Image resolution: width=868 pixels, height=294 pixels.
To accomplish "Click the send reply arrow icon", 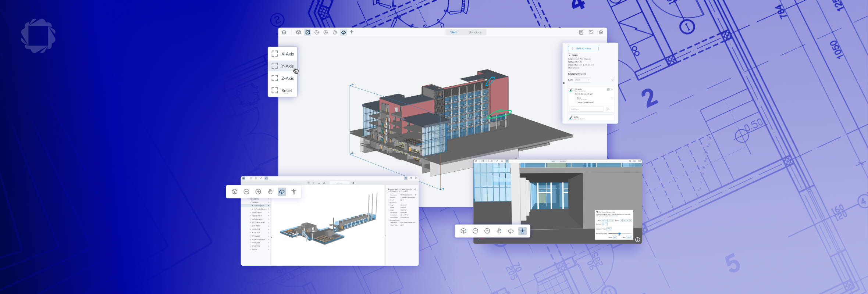I will [608, 109].
